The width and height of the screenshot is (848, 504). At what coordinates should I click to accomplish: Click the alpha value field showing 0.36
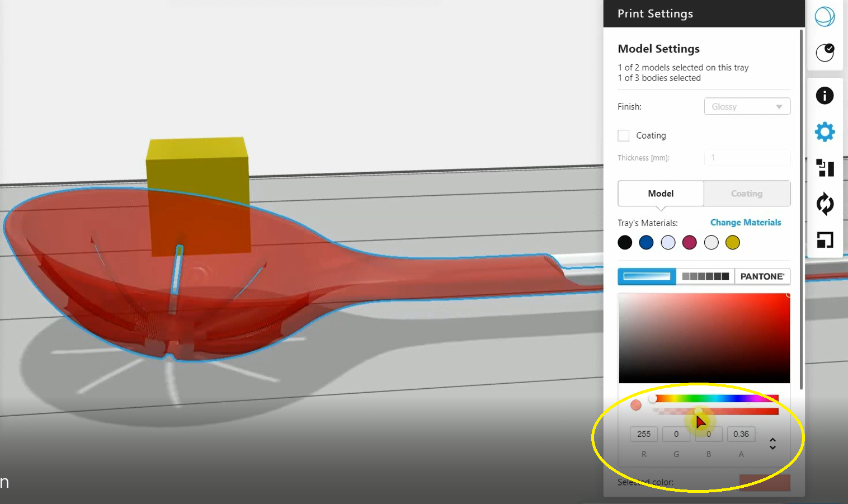[741, 434]
